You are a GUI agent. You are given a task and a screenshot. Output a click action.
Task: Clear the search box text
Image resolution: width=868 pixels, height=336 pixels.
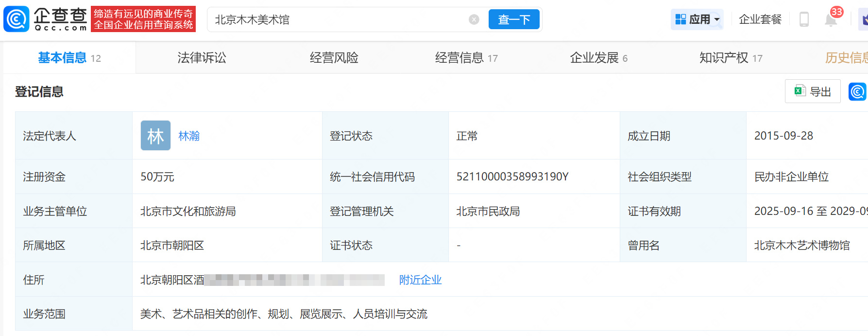[474, 19]
